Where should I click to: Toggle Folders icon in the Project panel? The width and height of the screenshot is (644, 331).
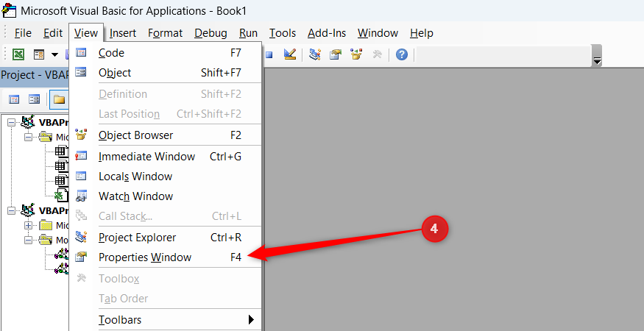point(59,99)
